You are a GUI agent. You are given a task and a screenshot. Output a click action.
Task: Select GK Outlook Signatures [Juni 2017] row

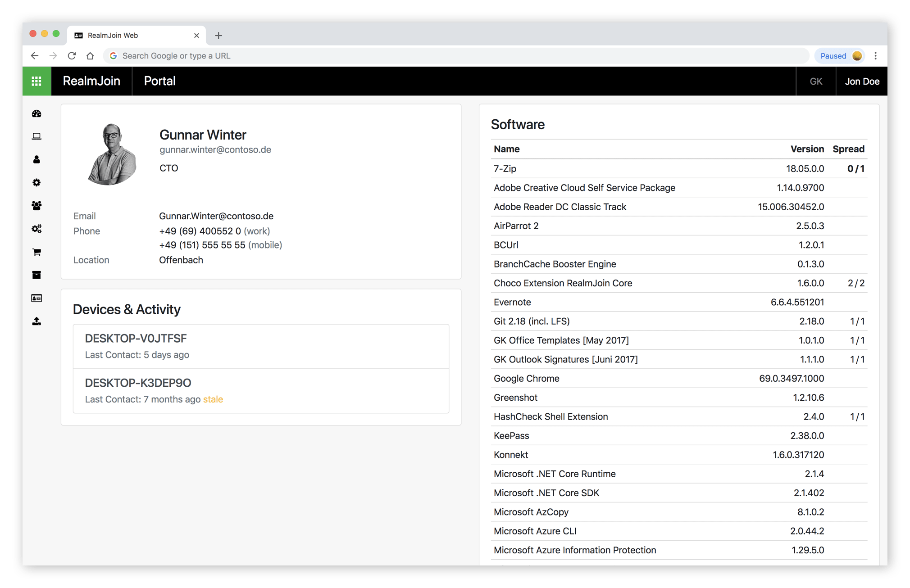click(x=679, y=359)
